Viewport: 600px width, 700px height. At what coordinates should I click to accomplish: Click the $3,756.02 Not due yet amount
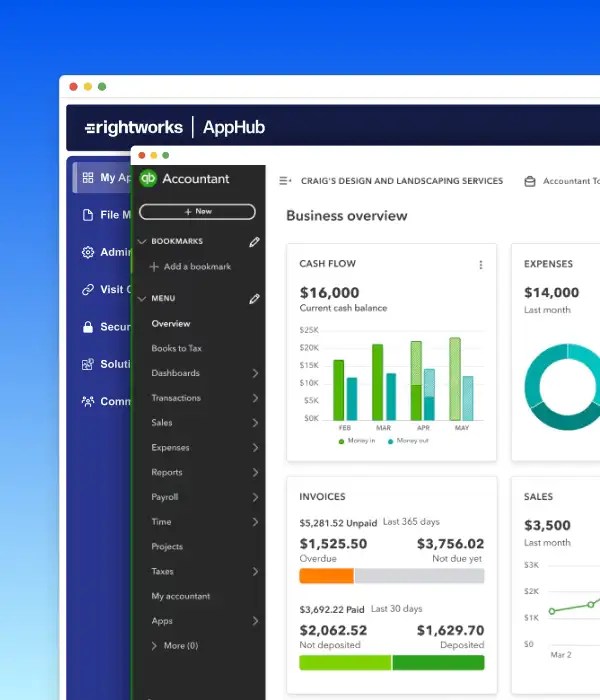450,544
